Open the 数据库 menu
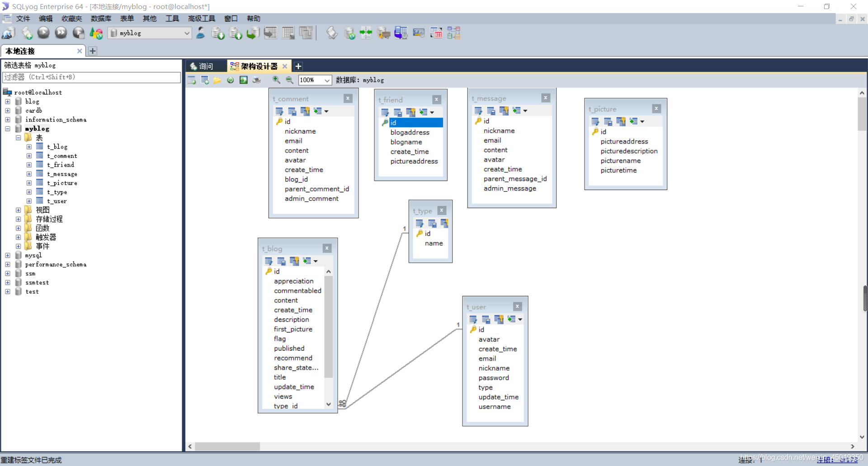Viewport: 868px width, 466px height. 101,19
